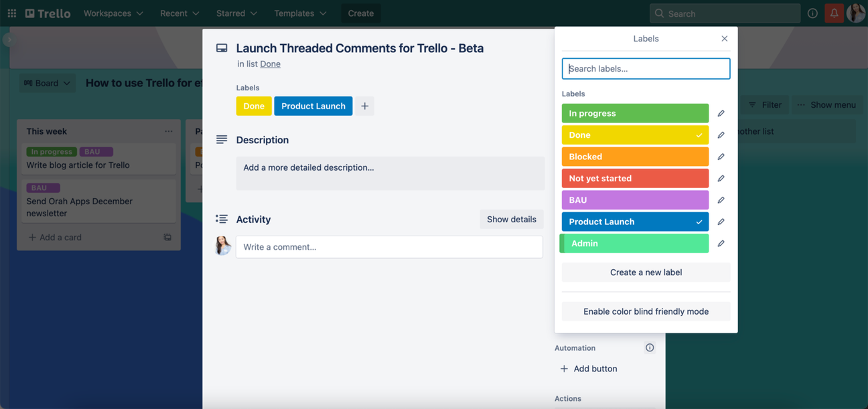This screenshot has width=868, height=409.
Task: Open the Starred dropdown
Action: pos(236,13)
